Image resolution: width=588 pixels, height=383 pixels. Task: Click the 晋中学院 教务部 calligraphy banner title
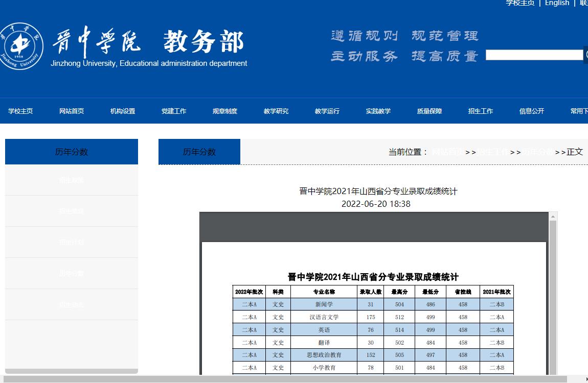(x=148, y=41)
